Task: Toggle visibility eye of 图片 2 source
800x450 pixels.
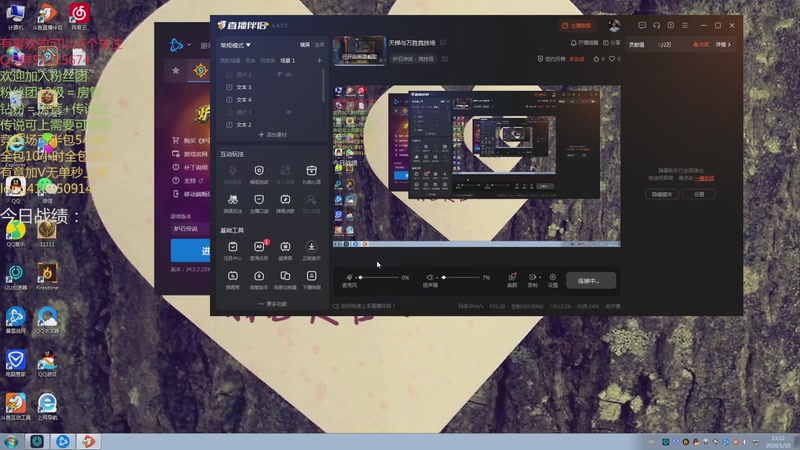Action: click(289, 74)
